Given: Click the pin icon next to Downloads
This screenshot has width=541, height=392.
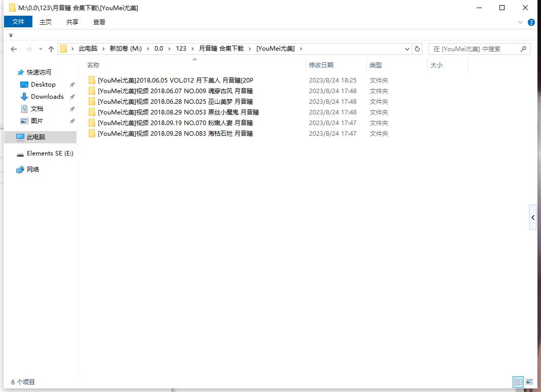Looking at the screenshot, I should (x=72, y=97).
